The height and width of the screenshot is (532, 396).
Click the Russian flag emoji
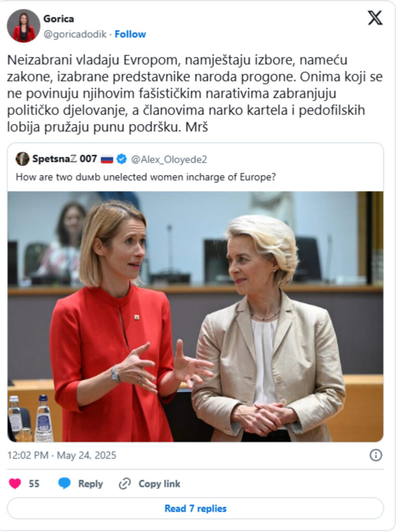(107, 159)
